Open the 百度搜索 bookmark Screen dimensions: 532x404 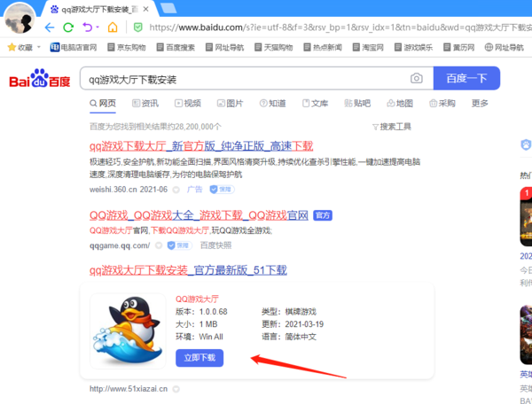pos(176,47)
